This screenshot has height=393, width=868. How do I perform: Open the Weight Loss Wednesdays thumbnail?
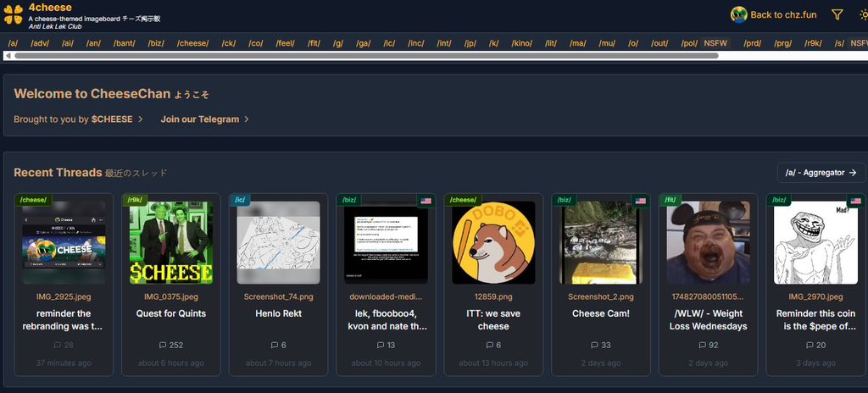[x=708, y=242]
